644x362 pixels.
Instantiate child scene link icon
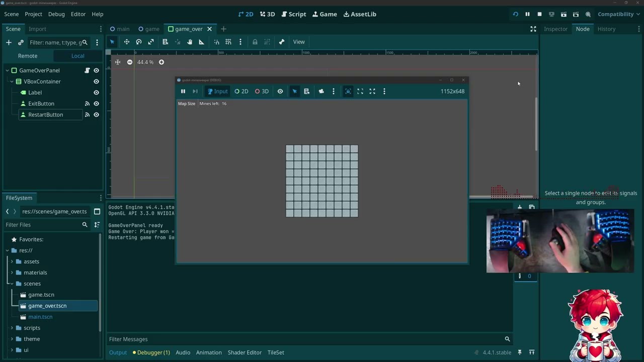pyautogui.click(x=21, y=42)
